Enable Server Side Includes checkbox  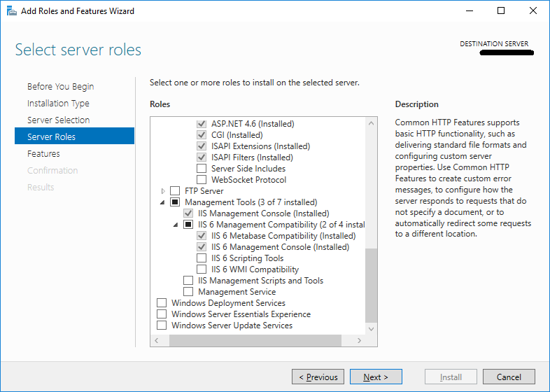pos(202,169)
